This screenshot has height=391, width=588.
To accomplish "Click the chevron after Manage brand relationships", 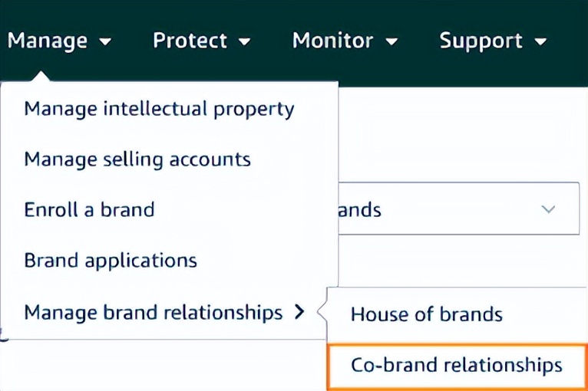I will (300, 312).
